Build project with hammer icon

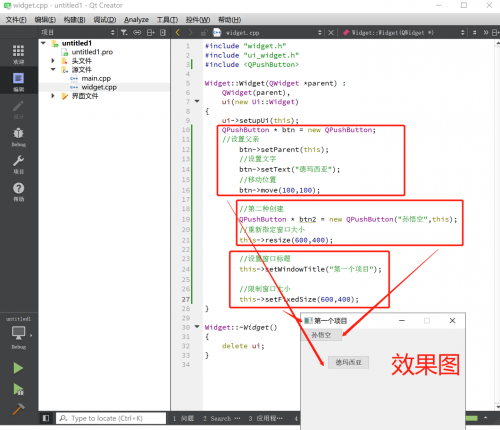click(x=18, y=409)
